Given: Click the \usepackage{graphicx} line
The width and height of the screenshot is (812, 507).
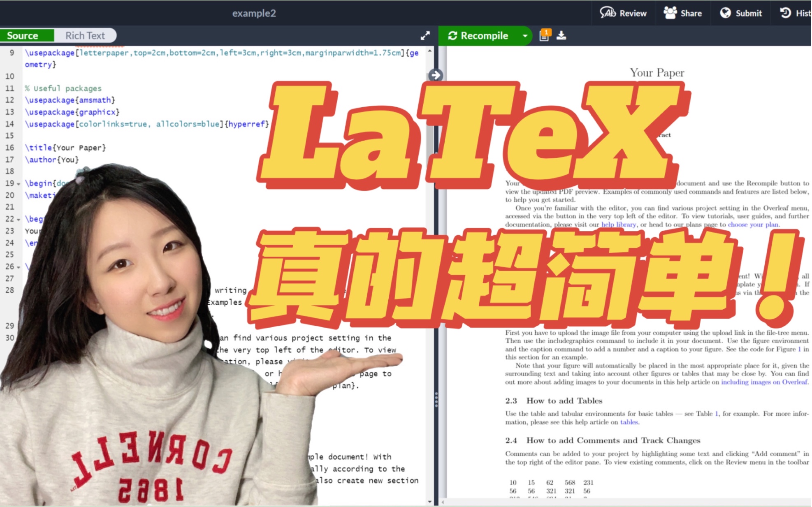Looking at the screenshot, I should point(72,112).
